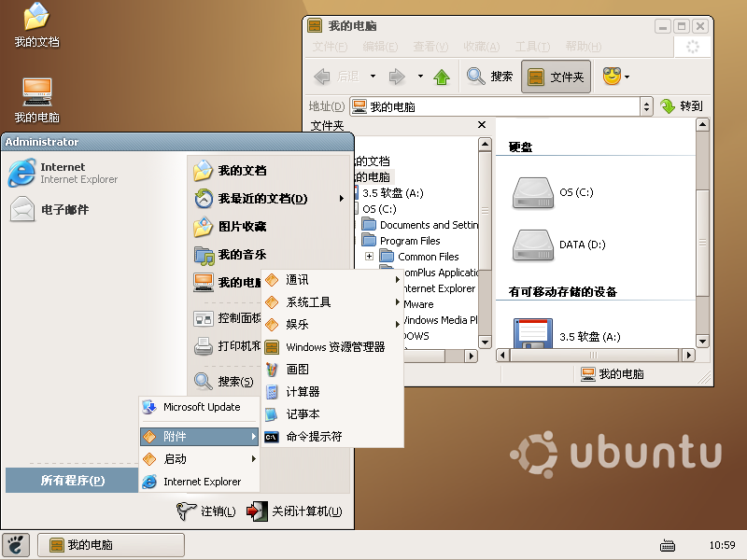Click 关闭计算机(U) shut down button
747x560 pixels.
(294, 511)
